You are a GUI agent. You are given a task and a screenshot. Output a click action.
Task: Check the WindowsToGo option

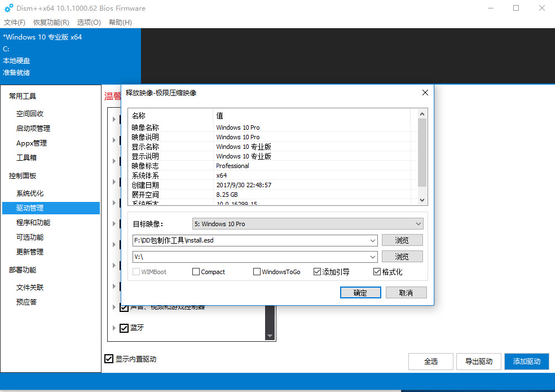click(257, 271)
